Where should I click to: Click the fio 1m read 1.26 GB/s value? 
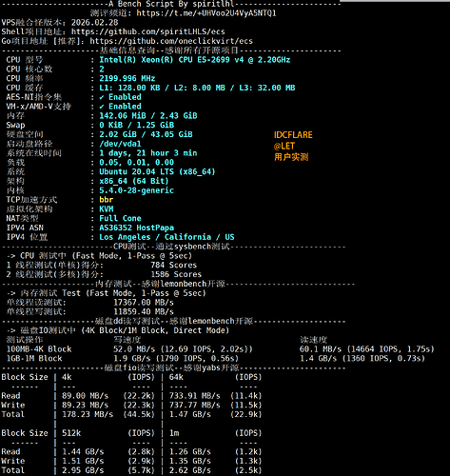point(190,452)
